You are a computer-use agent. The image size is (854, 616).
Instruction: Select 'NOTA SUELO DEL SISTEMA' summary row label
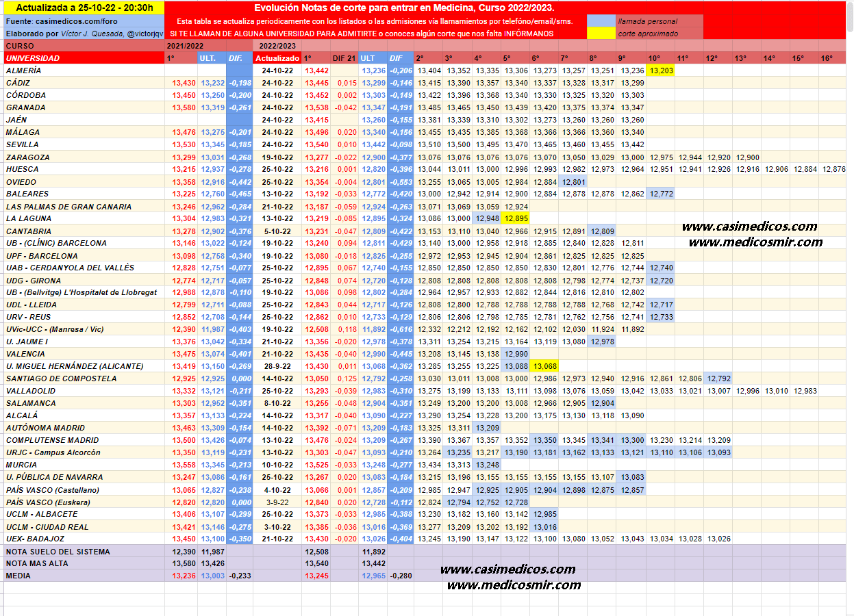[x=58, y=551]
